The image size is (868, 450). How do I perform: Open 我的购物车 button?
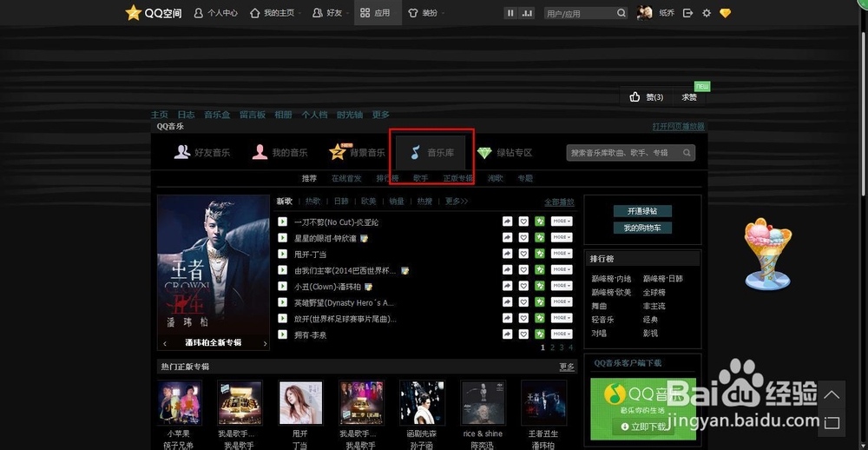pos(642,228)
